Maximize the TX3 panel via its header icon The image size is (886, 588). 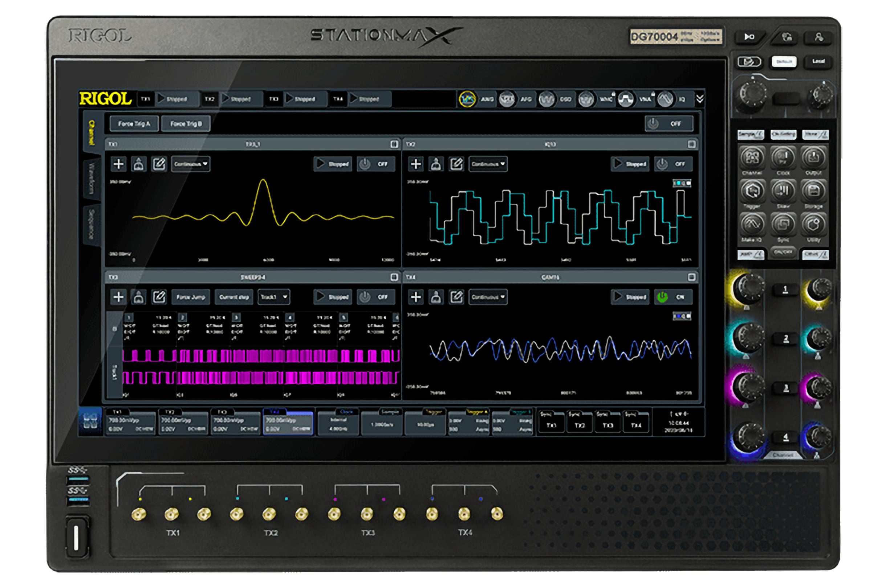(394, 277)
